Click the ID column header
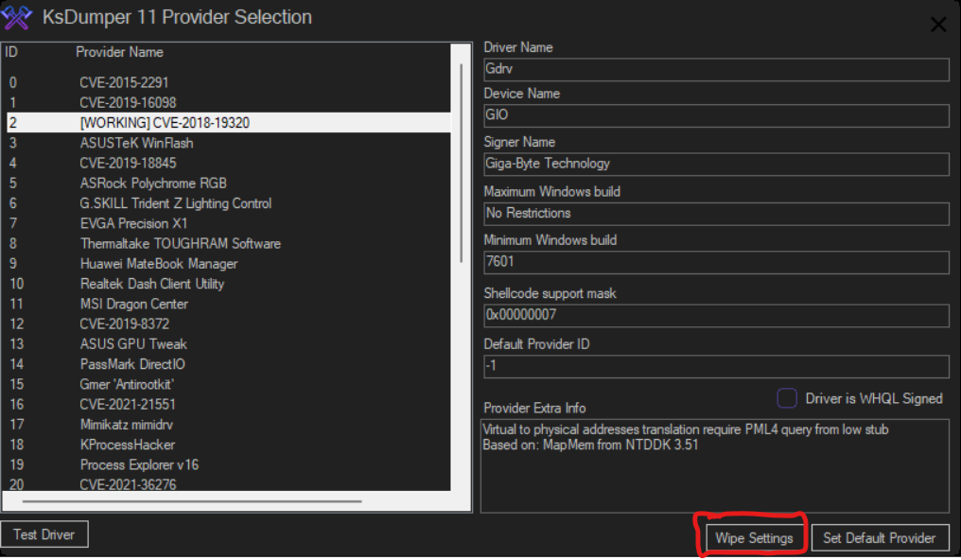Viewport: 961px width, 560px height. click(11, 52)
